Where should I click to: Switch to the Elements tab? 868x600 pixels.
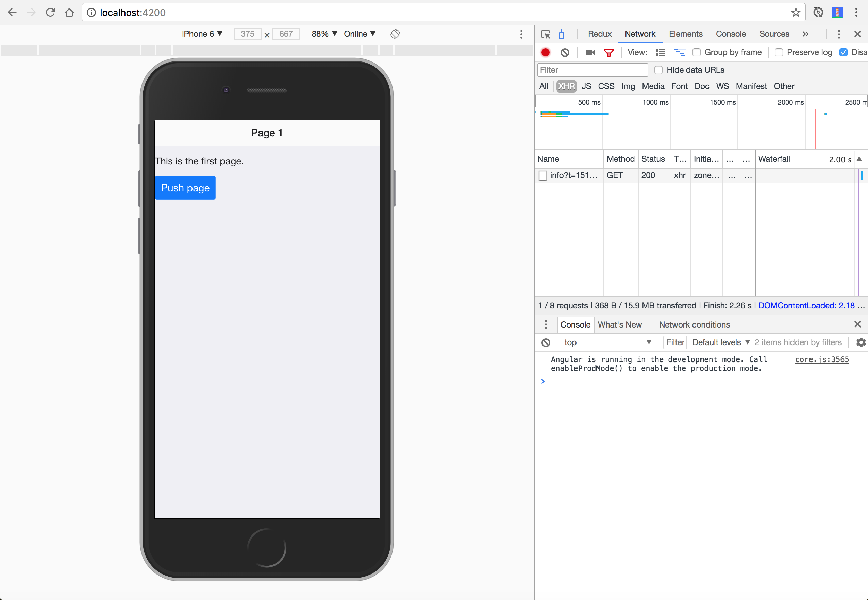click(685, 34)
